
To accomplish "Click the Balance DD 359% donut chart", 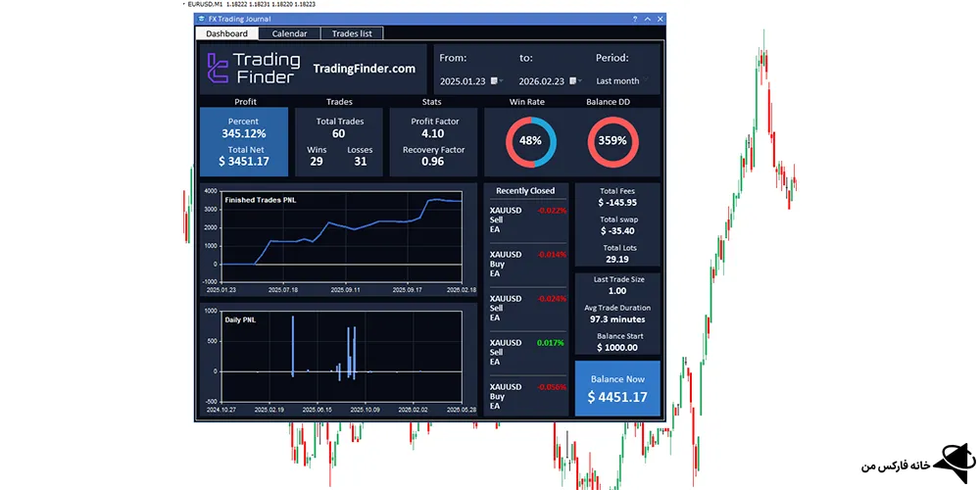I will coord(612,141).
